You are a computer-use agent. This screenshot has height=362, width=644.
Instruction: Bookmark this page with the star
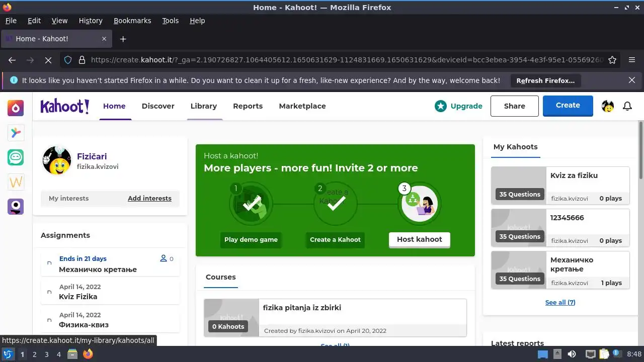(x=612, y=60)
